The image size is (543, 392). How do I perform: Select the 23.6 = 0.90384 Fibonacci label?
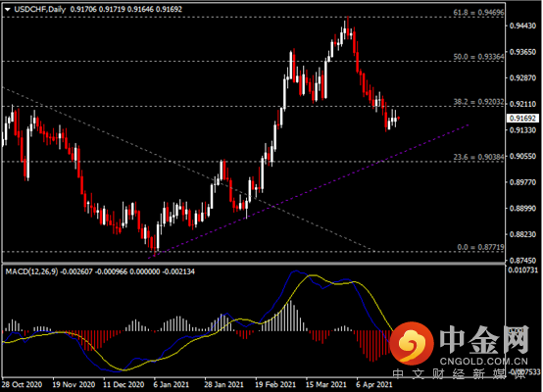tap(478, 157)
